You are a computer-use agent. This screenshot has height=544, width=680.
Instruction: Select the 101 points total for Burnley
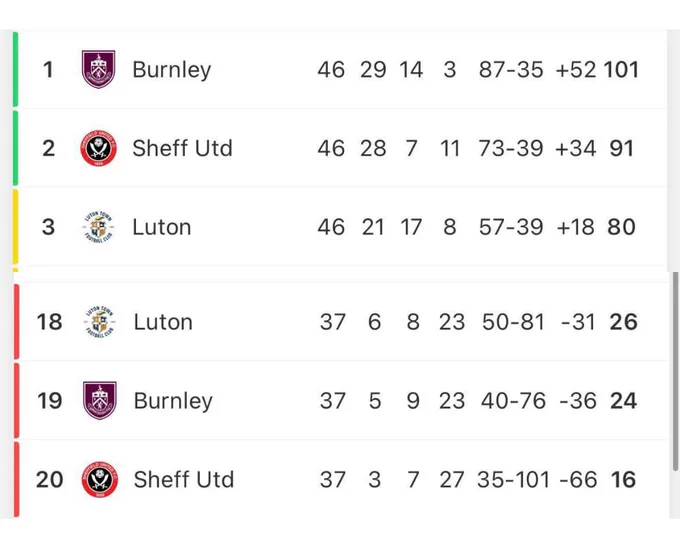[x=621, y=70]
